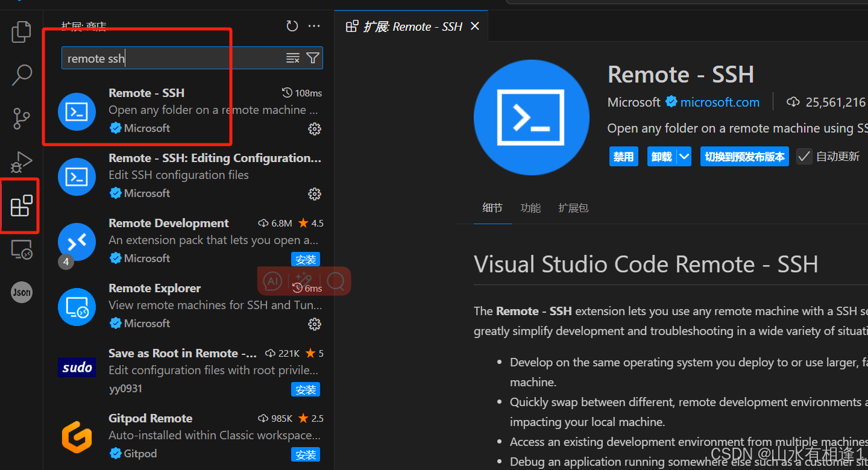Open the extensions filter menu
The width and height of the screenshot is (868, 470).
[x=312, y=58]
